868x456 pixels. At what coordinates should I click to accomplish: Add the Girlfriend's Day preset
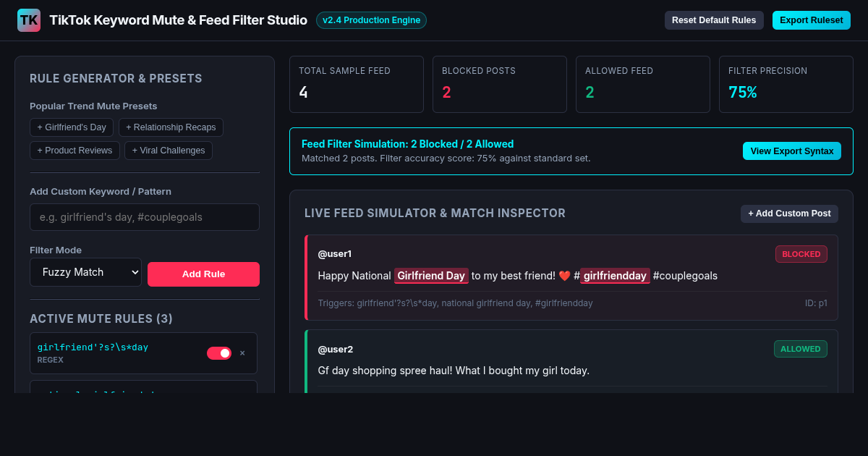[72, 127]
